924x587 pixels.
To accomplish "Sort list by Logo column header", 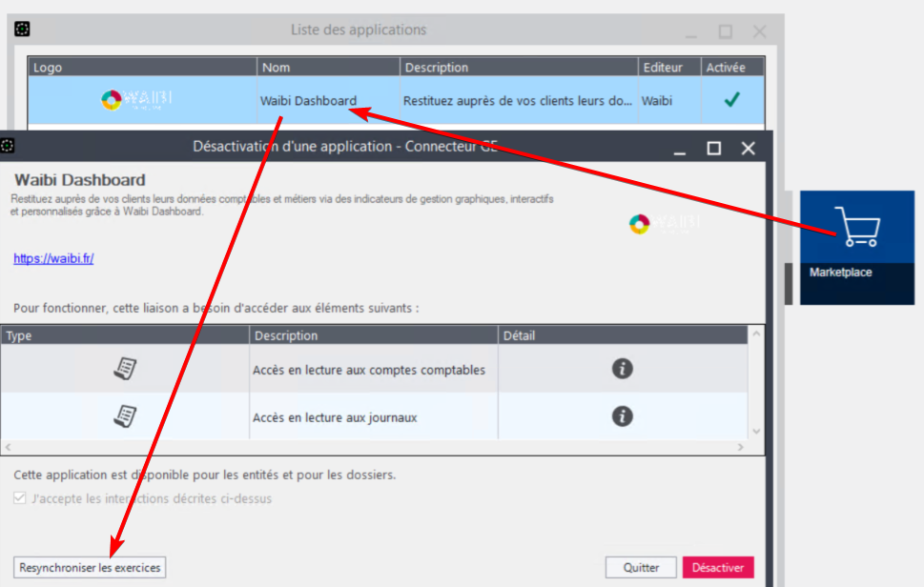I will coord(142,67).
